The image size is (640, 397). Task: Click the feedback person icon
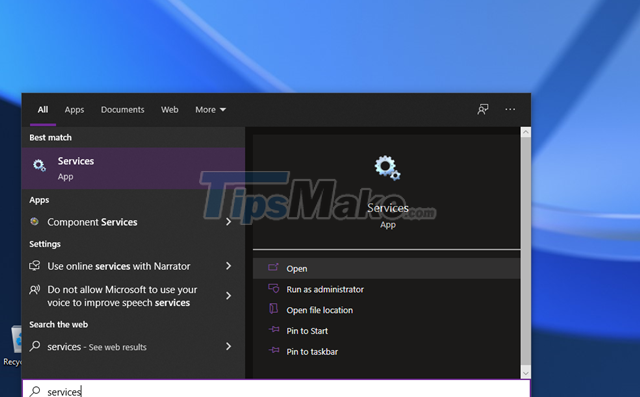(483, 109)
